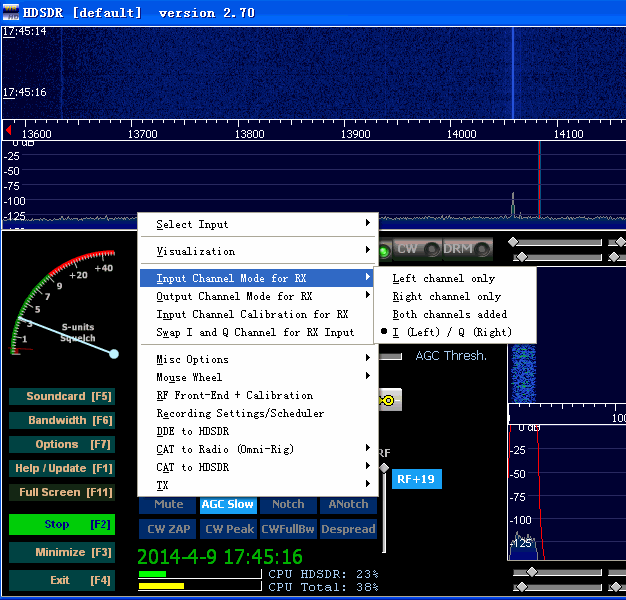Click 13800 on the frequency scale
Screen dimensions: 626x600
[250, 134]
